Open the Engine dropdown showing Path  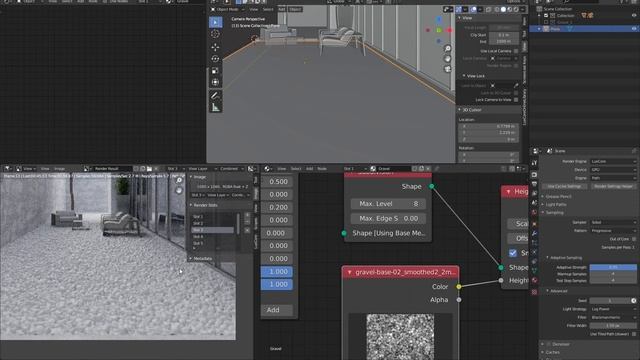click(x=613, y=178)
